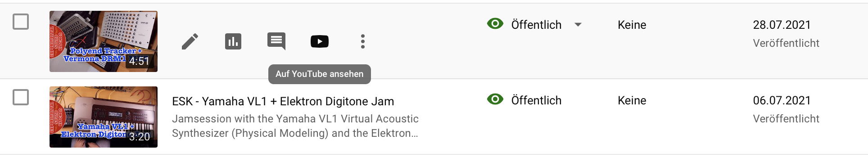868x162 pixels.
Task: Click the 06.07.2021 publish date
Action: pyautogui.click(x=782, y=100)
